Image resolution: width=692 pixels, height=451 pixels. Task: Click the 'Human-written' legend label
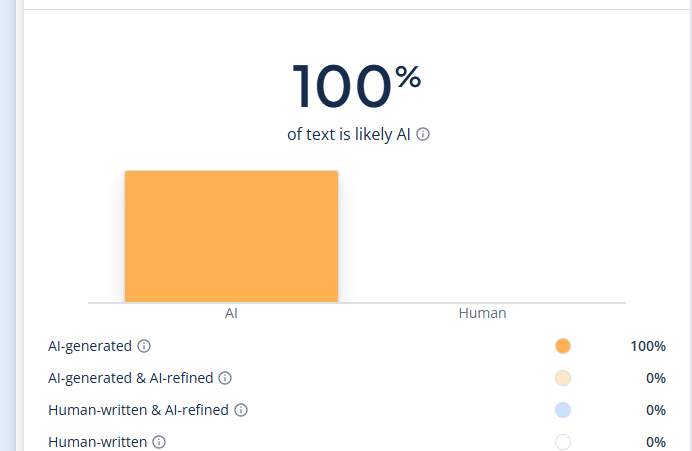coord(98,442)
